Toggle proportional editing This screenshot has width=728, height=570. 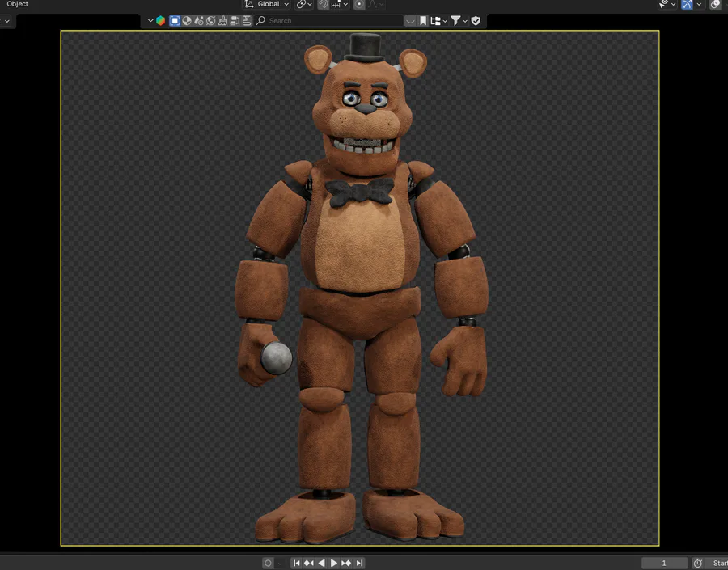click(359, 4)
